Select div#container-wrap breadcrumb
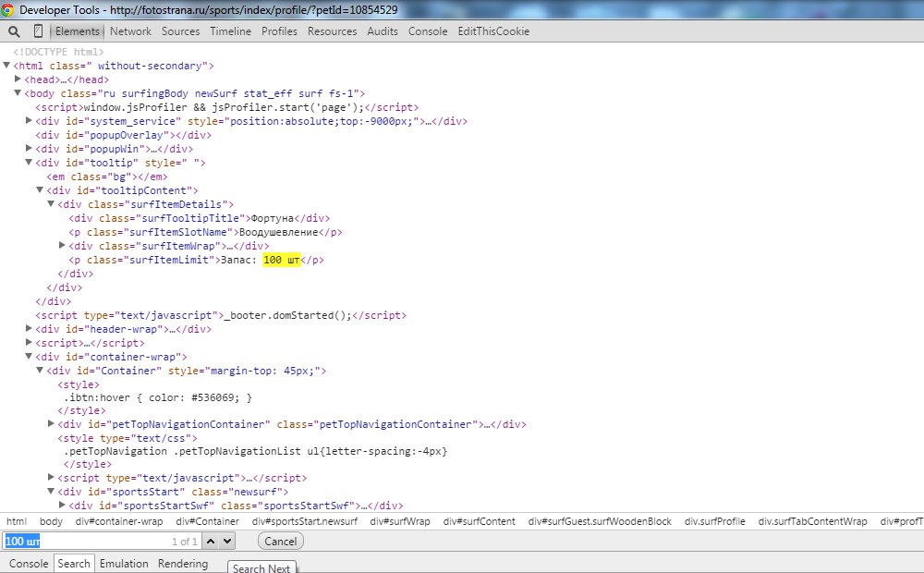The height and width of the screenshot is (573, 924). (119, 521)
